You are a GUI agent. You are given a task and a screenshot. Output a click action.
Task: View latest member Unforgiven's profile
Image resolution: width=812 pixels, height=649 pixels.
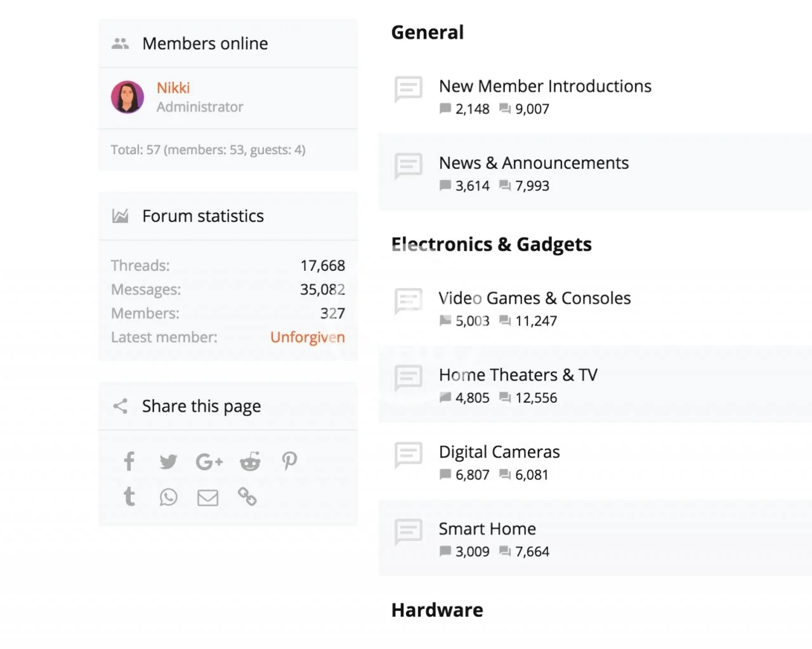click(x=307, y=337)
